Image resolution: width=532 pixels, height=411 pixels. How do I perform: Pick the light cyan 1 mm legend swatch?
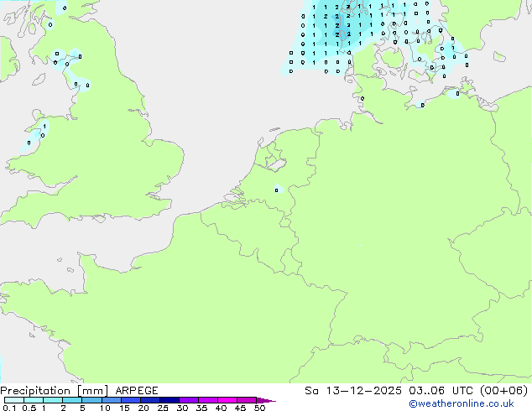[x=52, y=401]
